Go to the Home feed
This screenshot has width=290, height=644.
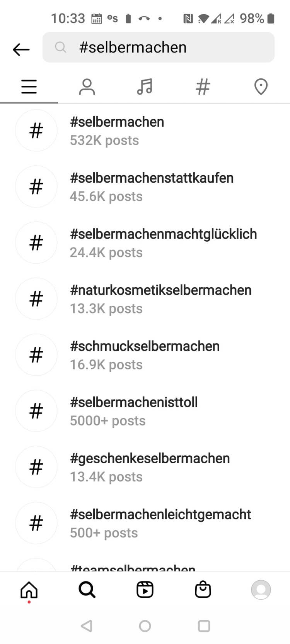click(29, 590)
